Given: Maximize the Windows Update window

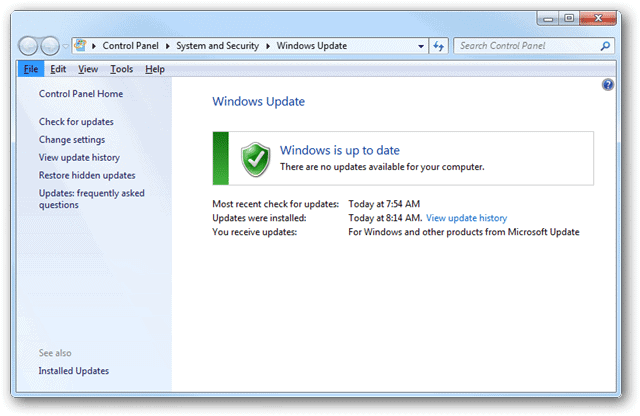Looking at the screenshot, I should [x=569, y=18].
